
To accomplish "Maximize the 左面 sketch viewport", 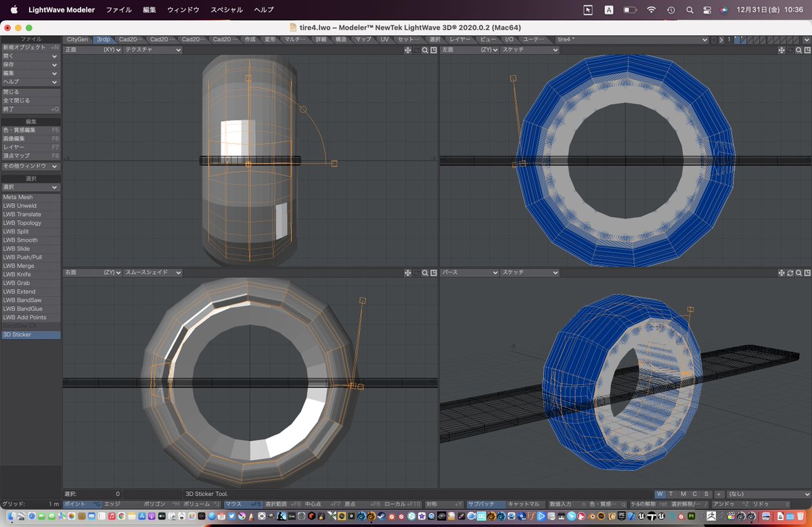I will [x=807, y=50].
